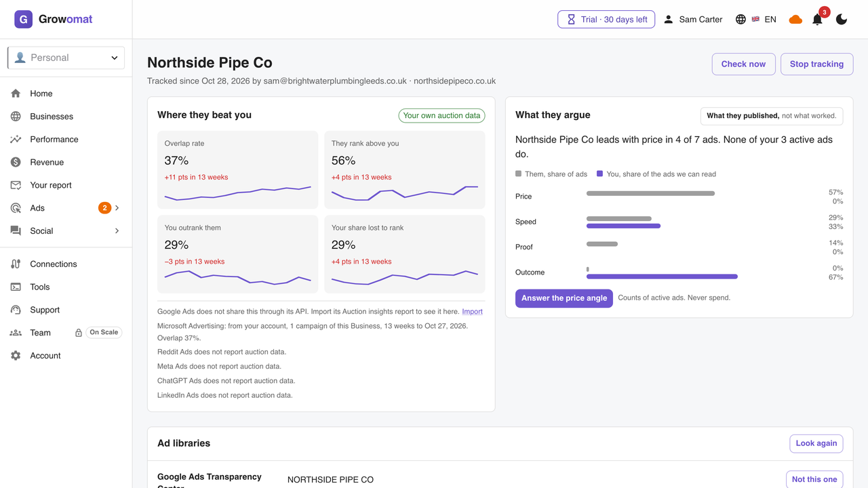The height and width of the screenshot is (488, 868).
Task: Click the Check now button
Action: point(743,64)
